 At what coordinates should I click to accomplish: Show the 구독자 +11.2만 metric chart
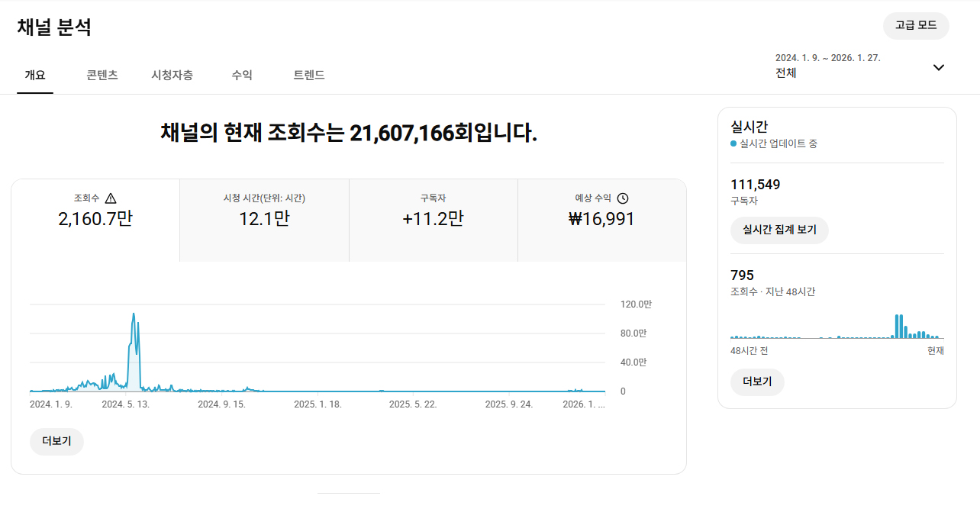(x=433, y=220)
